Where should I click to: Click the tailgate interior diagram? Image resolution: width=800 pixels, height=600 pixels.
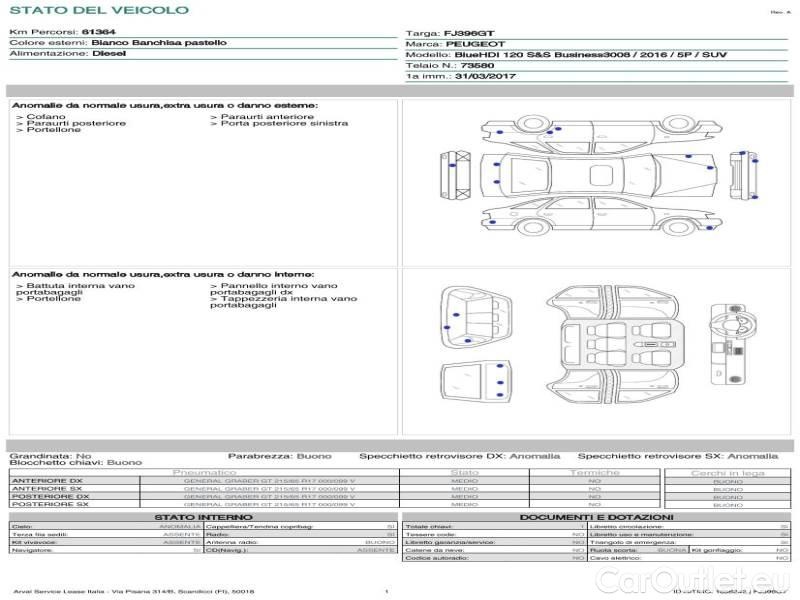(x=476, y=382)
